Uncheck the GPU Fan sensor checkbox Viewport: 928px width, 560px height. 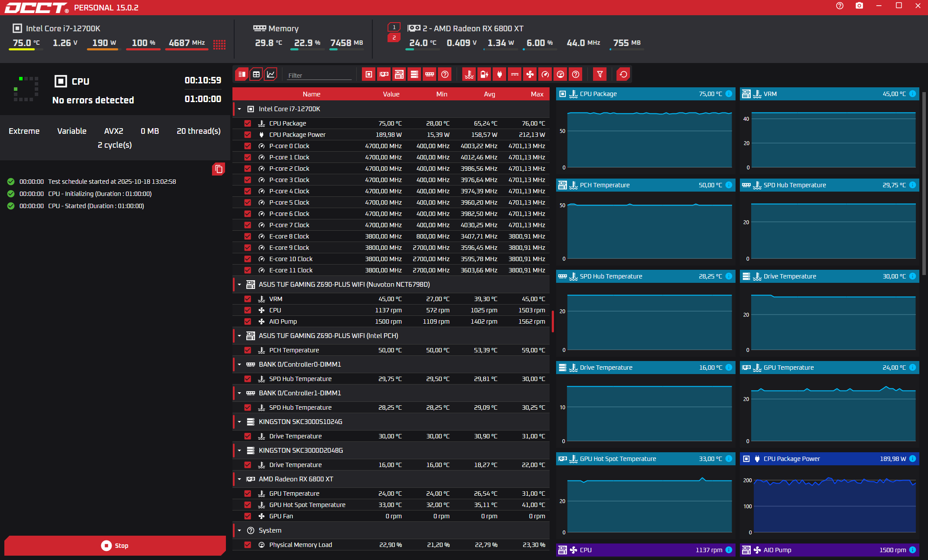pos(248,516)
